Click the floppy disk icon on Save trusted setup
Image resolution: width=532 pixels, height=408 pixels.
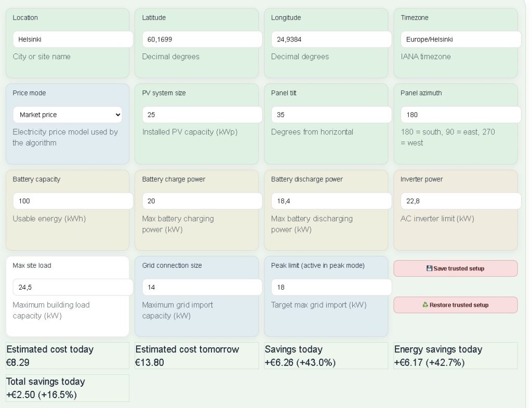429,268
